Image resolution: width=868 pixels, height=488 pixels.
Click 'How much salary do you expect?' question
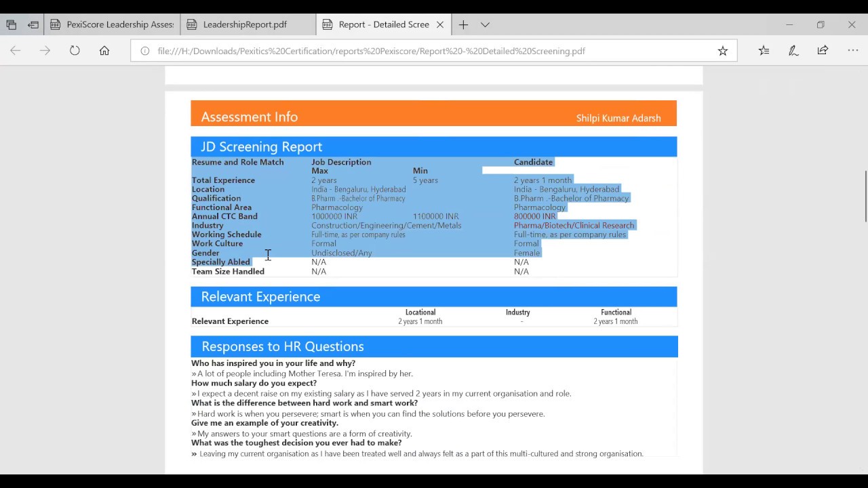(x=254, y=383)
